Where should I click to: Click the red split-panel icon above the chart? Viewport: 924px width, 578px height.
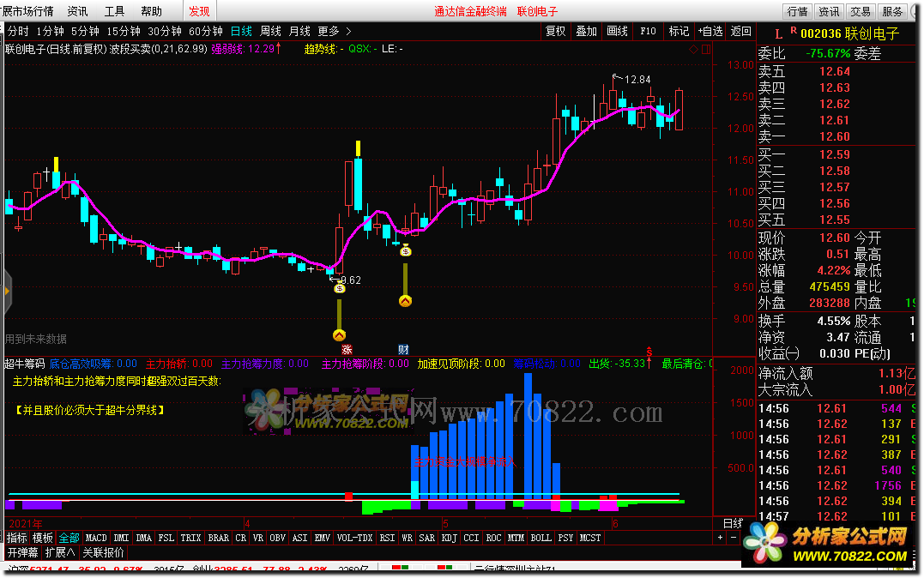(706, 50)
